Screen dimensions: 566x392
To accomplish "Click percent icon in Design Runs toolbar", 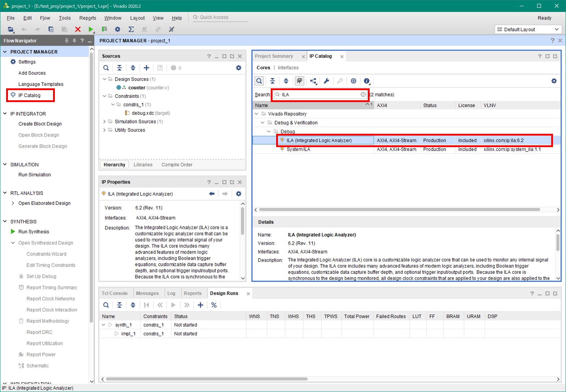I will click(214, 305).
